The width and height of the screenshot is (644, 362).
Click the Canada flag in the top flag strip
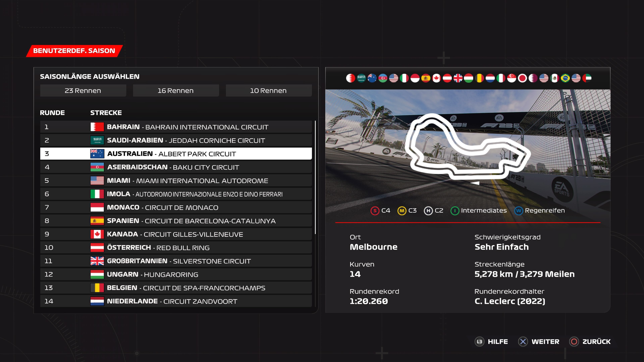click(437, 78)
